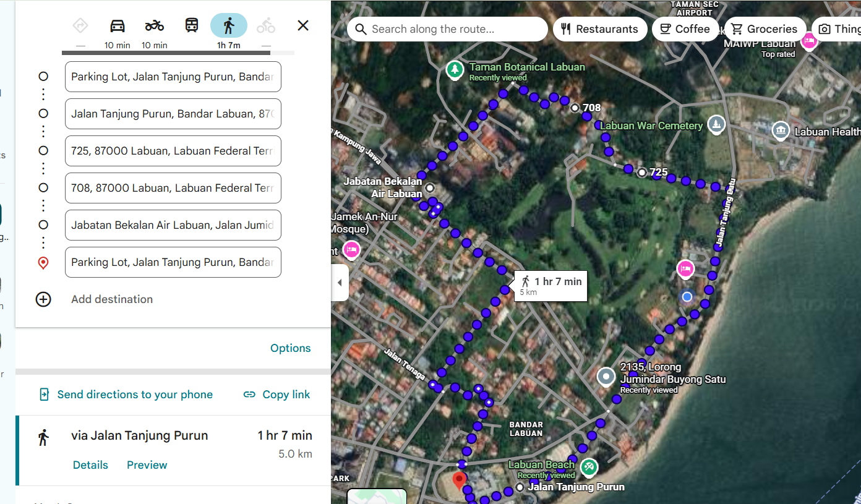Filter by Groceries along the route

(765, 29)
